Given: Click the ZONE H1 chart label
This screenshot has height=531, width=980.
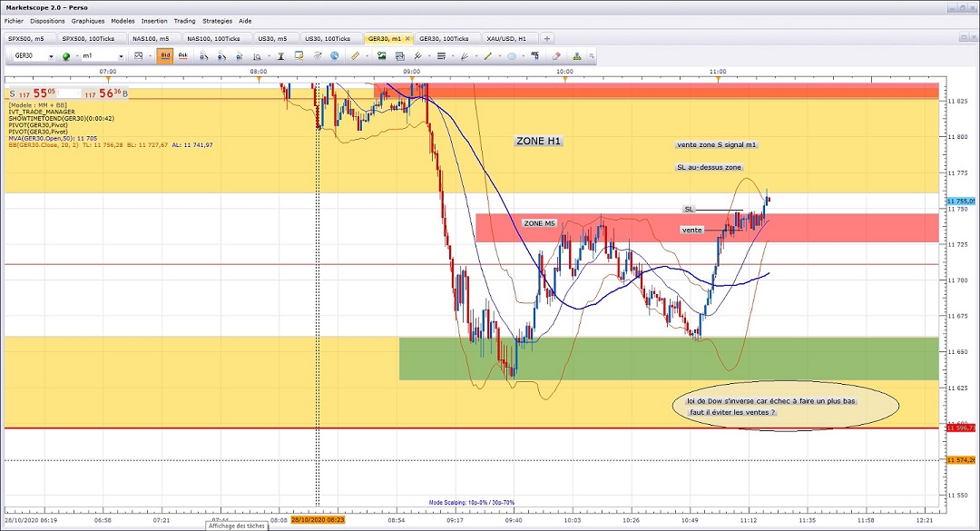Looking at the screenshot, I should click(x=538, y=142).
